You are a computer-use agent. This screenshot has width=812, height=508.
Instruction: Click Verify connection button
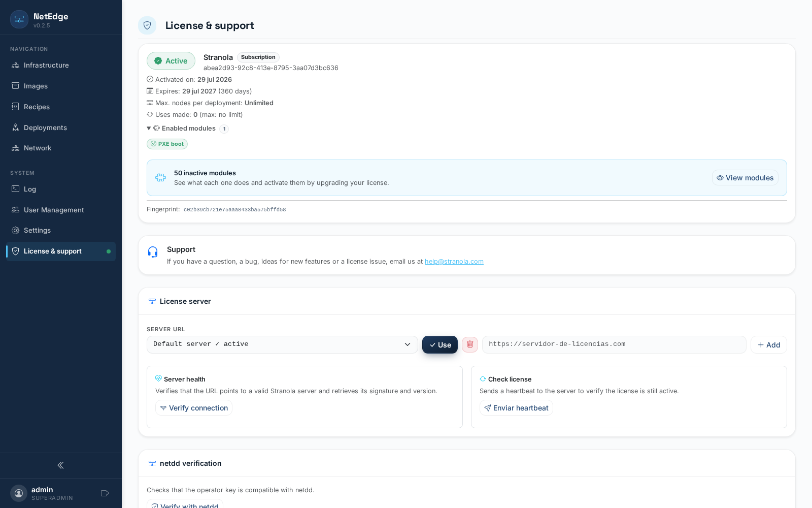click(x=194, y=408)
